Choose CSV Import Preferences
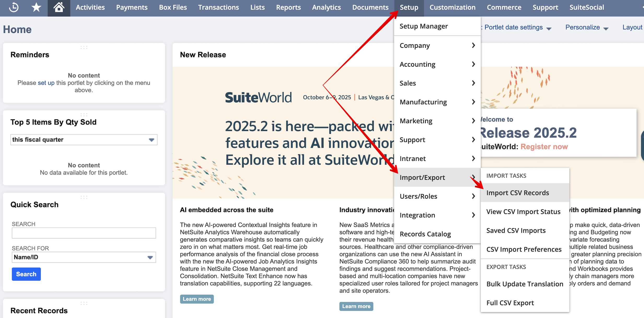Image resolution: width=644 pixels, height=318 pixels. pyautogui.click(x=525, y=249)
